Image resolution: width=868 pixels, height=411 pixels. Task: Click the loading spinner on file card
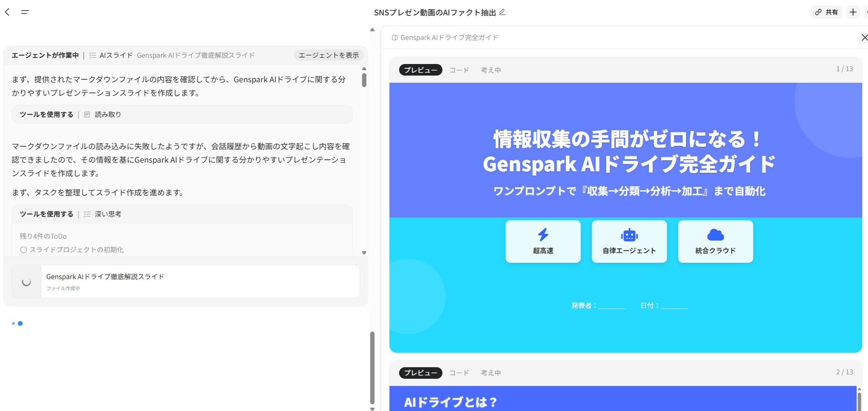[26, 282]
